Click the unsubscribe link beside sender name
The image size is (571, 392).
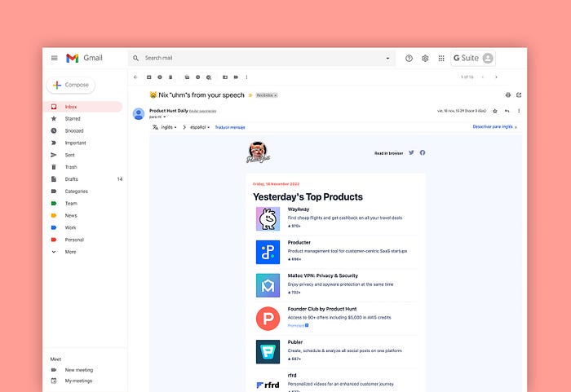point(203,111)
